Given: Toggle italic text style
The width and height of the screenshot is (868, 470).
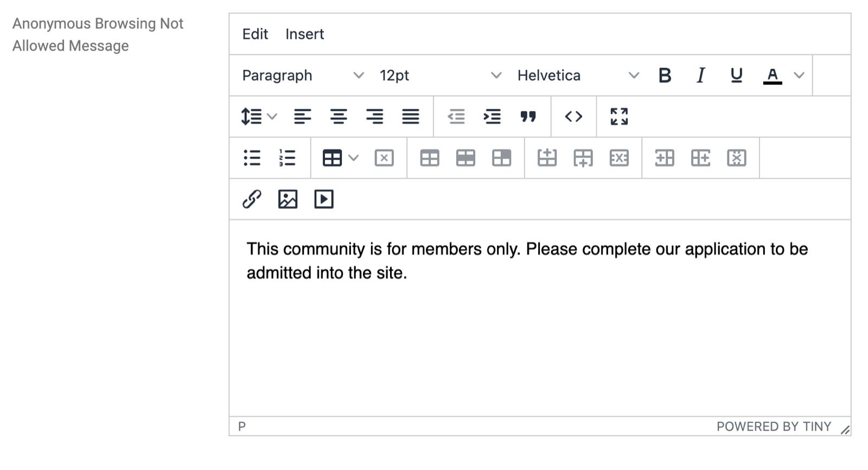Looking at the screenshot, I should pyautogui.click(x=700, y=75).
